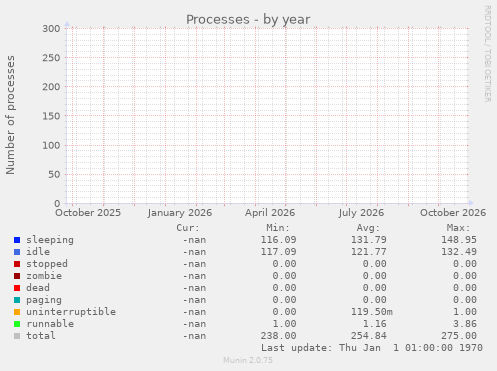The width and height of the screenshot is (497, 371).
Task: Click the total row '-nan' current value
Action: click(194, 336)
